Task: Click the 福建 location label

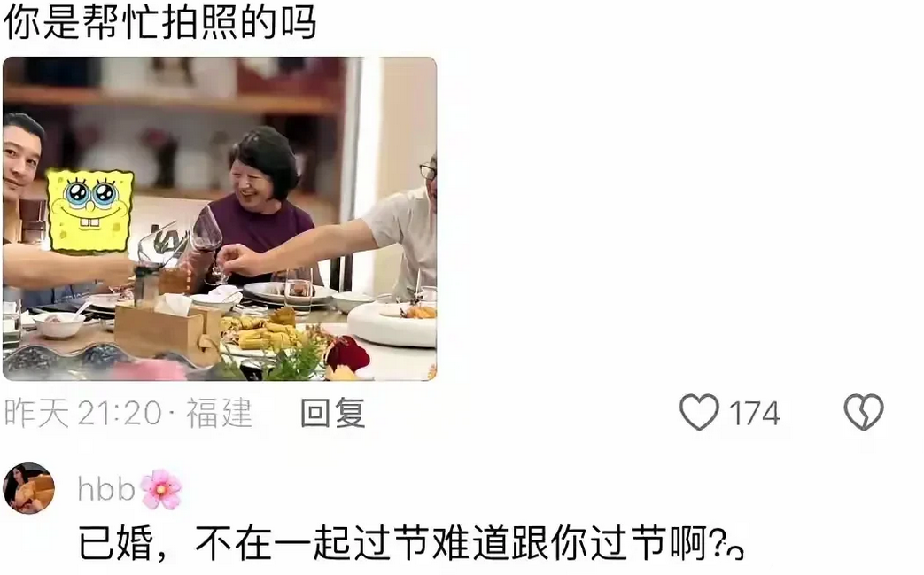Action: [x=219, y=412]
